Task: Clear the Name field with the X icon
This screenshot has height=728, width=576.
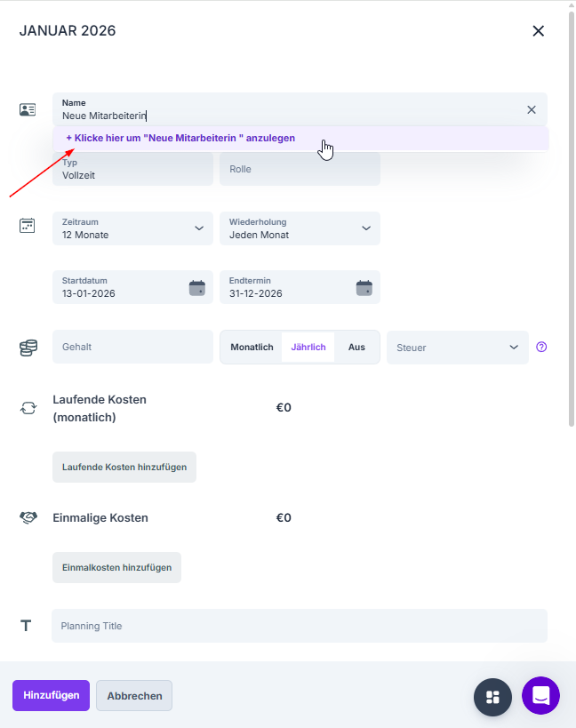Action: (532, 109)
